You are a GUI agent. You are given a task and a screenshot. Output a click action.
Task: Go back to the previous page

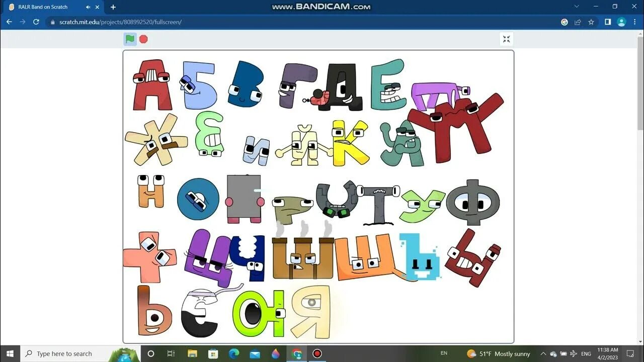tap(9, 22)
